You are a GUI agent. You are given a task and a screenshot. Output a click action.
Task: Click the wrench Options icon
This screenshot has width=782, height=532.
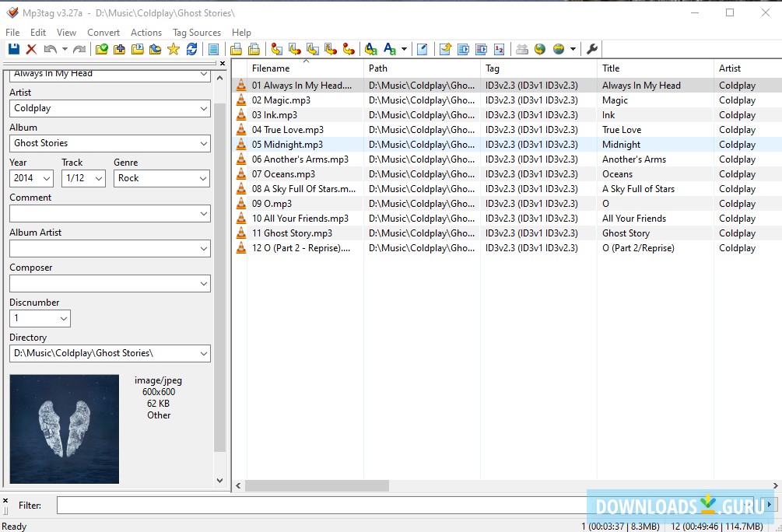point(591,48)
